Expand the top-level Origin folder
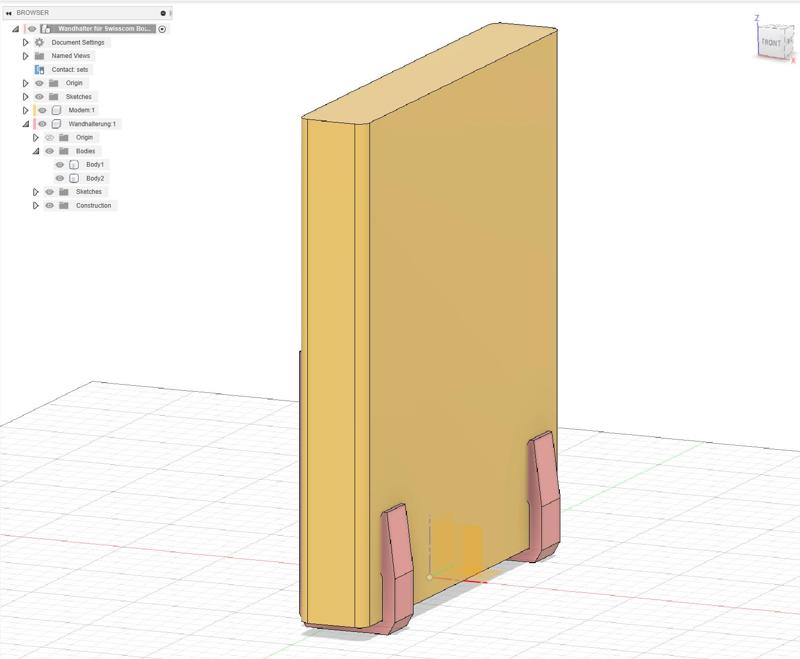 coord(26,83)
